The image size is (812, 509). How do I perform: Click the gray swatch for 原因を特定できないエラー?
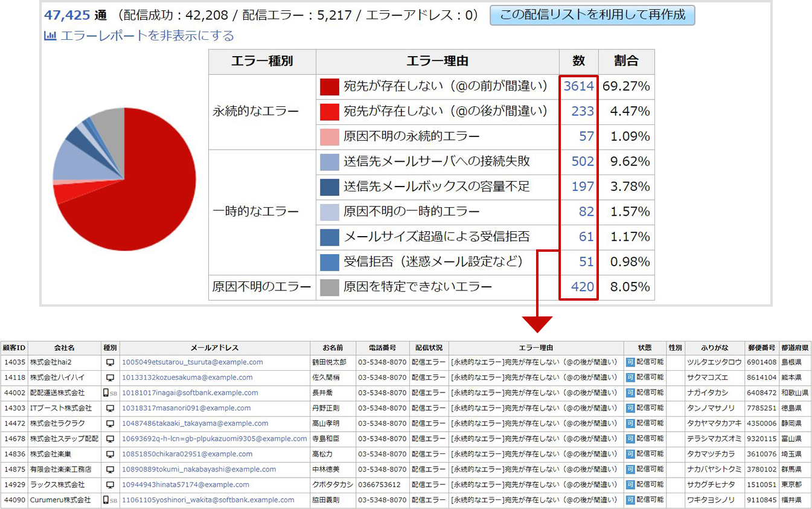[x=330, y=287]
